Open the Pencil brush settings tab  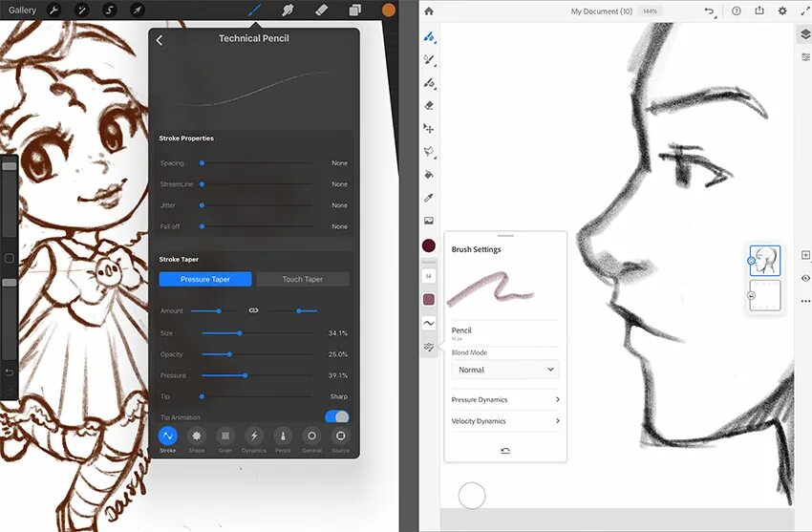[283, 440]
